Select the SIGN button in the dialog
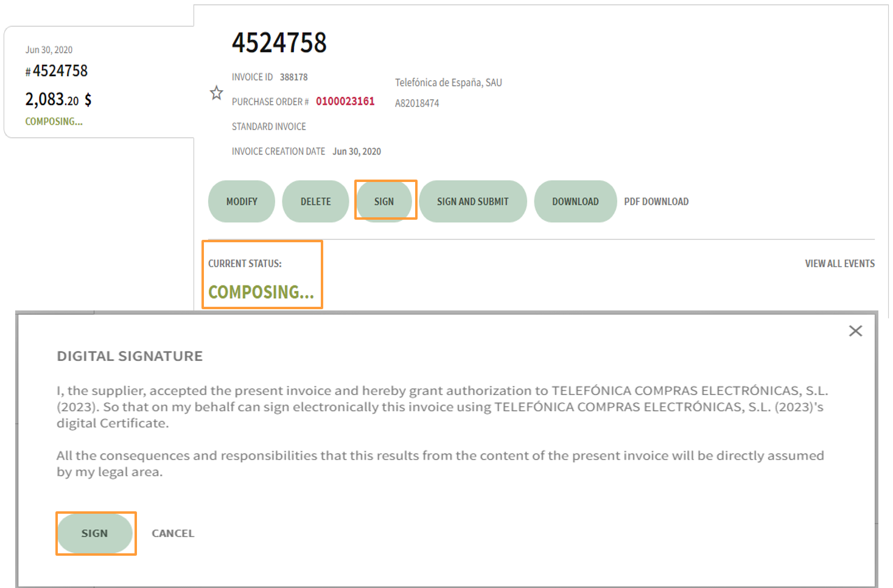893x588 pixels. click(96, 533)
